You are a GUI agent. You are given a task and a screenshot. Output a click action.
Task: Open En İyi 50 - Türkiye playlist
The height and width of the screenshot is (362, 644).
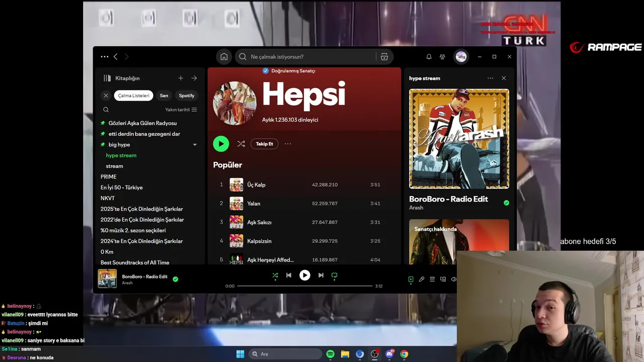[122, 188]
